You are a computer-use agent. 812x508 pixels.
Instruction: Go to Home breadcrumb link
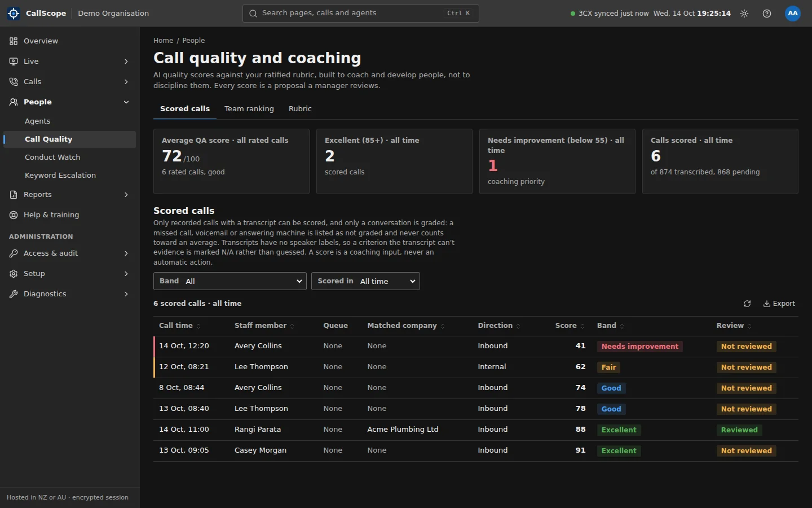click(x=164, y=41)
